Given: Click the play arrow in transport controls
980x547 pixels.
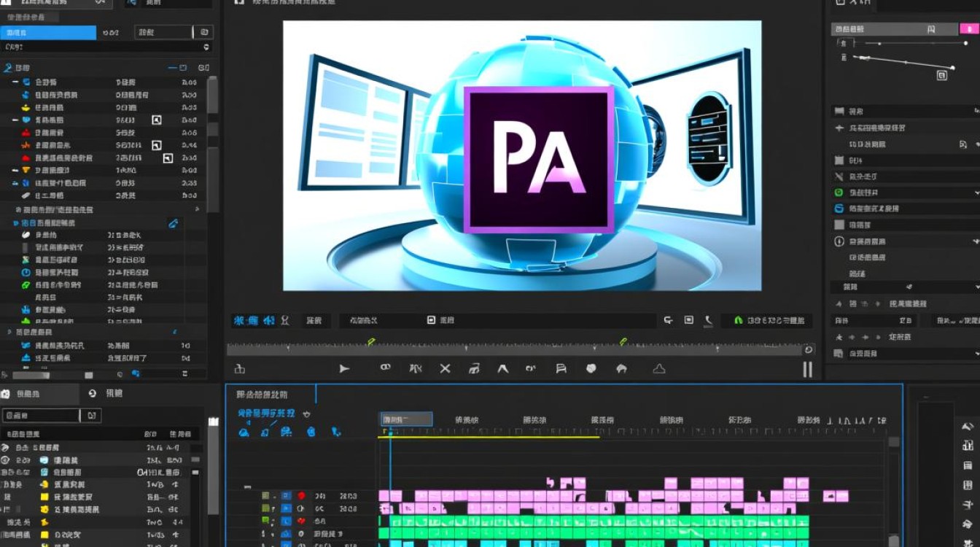Looking at the screenshot, I should coord(344,369).
